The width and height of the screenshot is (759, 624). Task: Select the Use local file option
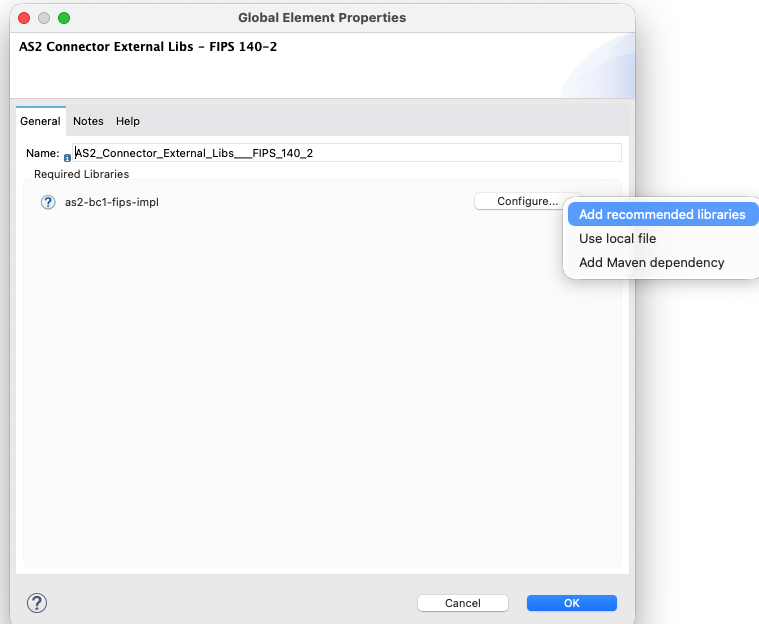pos(617,238)
